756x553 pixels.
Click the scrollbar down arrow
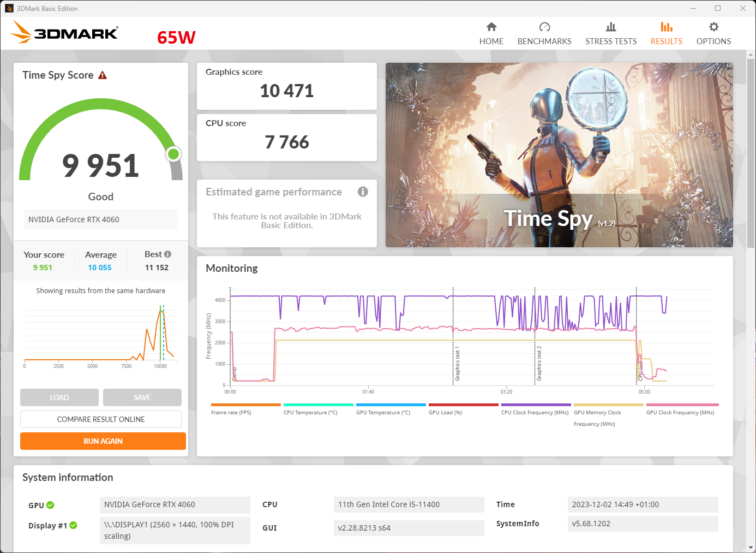pos(751,548)
